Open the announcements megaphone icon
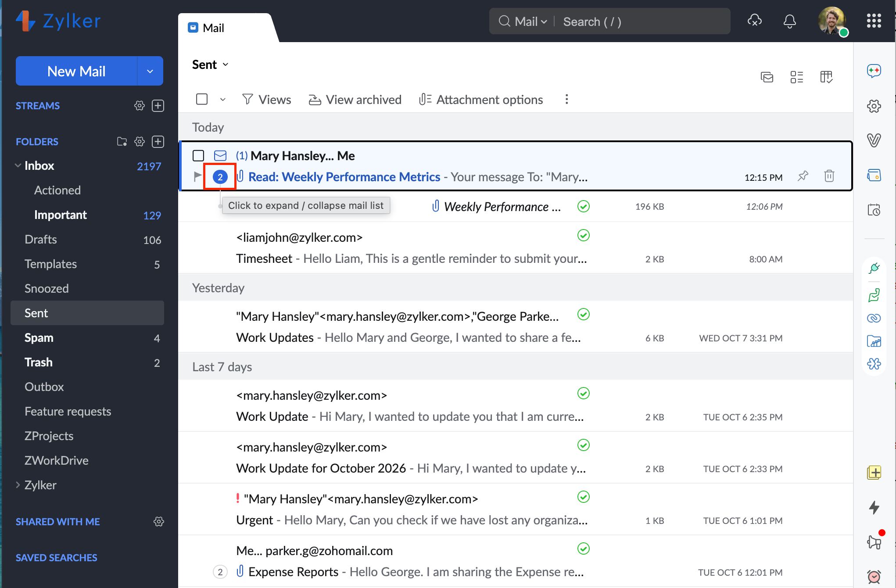 [874, 542]
